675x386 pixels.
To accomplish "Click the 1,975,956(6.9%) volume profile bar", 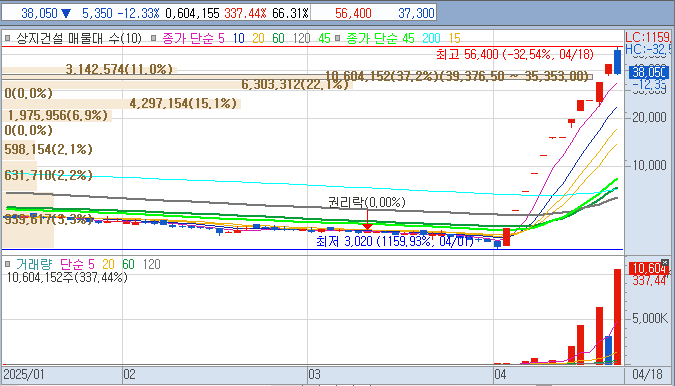I will tap(58, 115).
